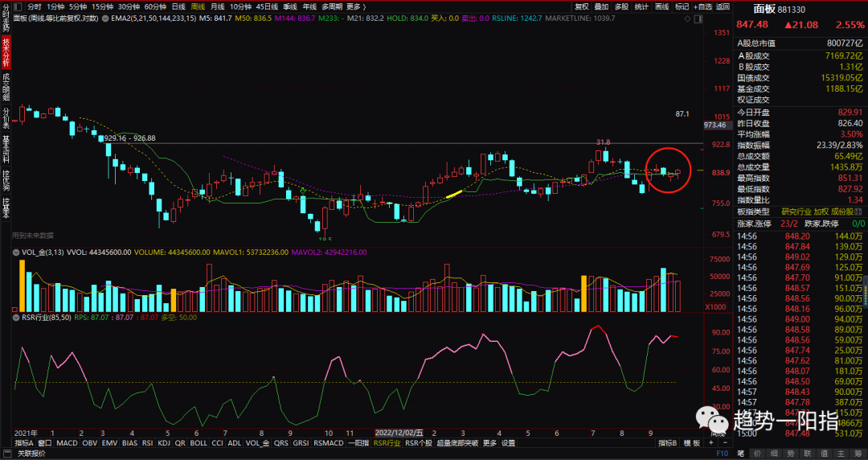Open indicator 设置 settings
Screen dimensions: 868x460
(508, 443)
